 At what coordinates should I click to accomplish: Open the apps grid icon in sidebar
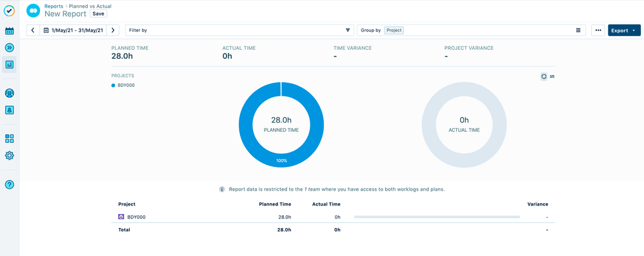point(9,139)
